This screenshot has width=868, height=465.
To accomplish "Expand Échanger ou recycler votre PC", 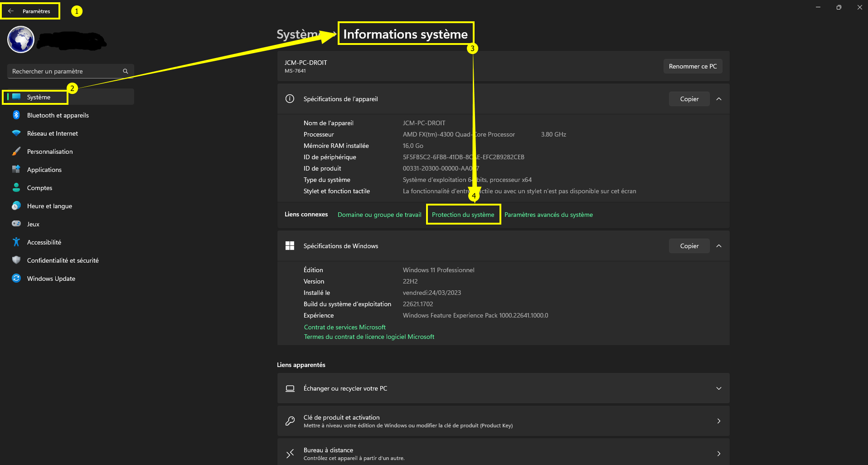I will (718, 388).
